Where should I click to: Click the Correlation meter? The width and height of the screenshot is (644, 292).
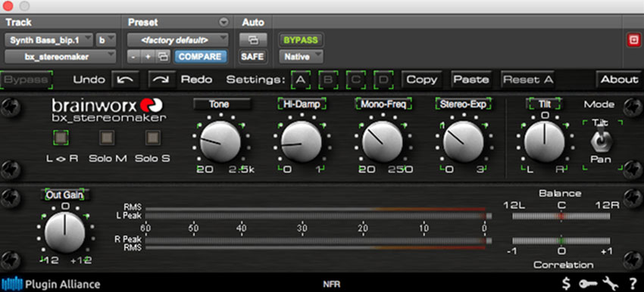pos(561,241)
